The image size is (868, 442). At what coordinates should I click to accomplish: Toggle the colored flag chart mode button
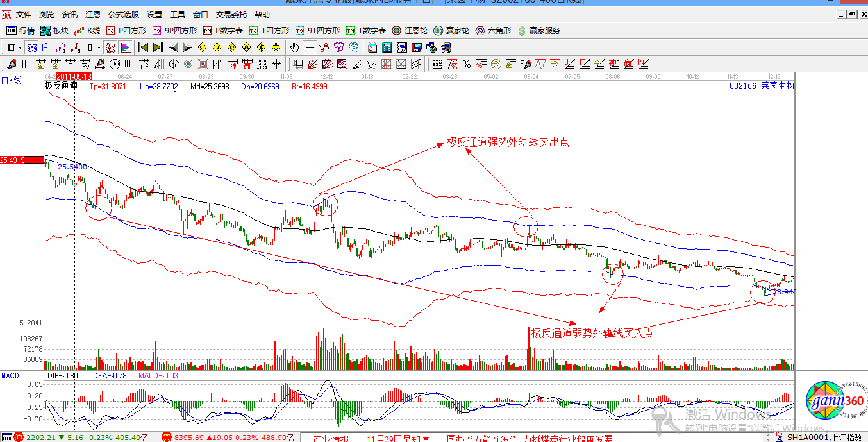(126, 47)
